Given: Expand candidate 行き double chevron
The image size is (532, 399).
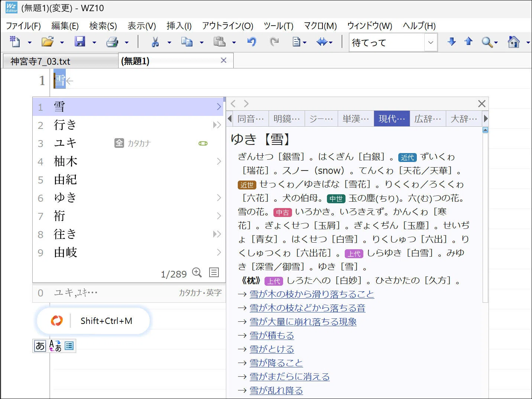Looking at the screenshot, I should click(217, 125).
